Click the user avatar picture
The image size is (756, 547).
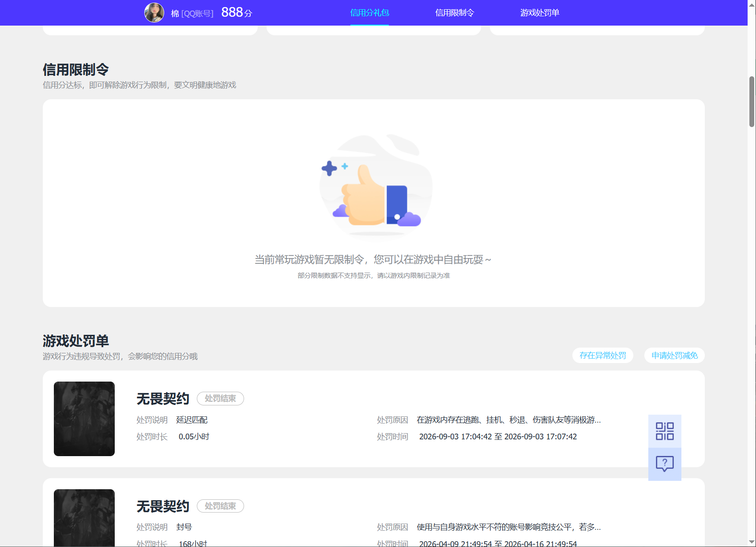[x=154, y=13]
